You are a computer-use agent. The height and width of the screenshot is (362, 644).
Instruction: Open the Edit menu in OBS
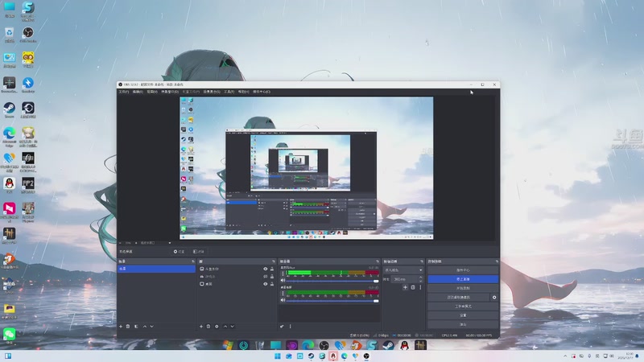click(138, 92)
